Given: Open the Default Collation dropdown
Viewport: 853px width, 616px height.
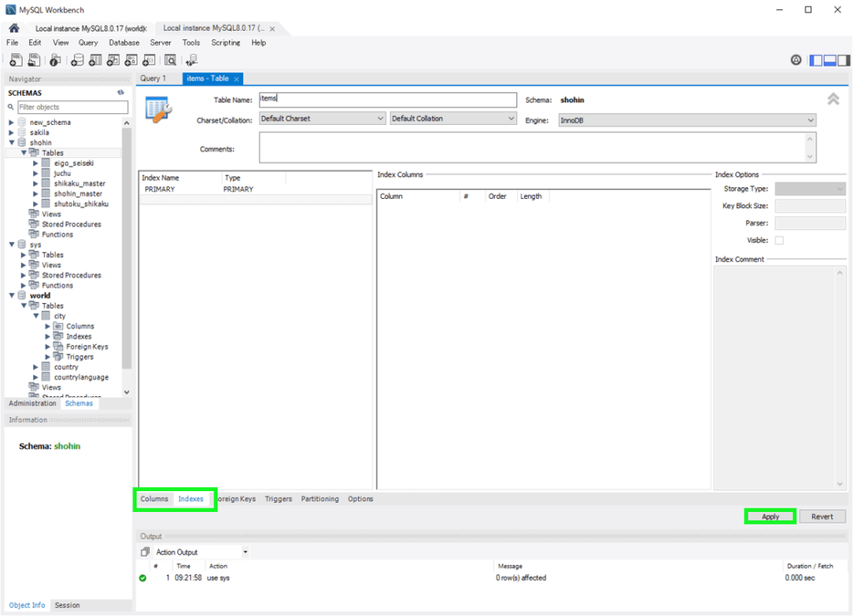Looking at the screenshot, I should tap(453, 118).
